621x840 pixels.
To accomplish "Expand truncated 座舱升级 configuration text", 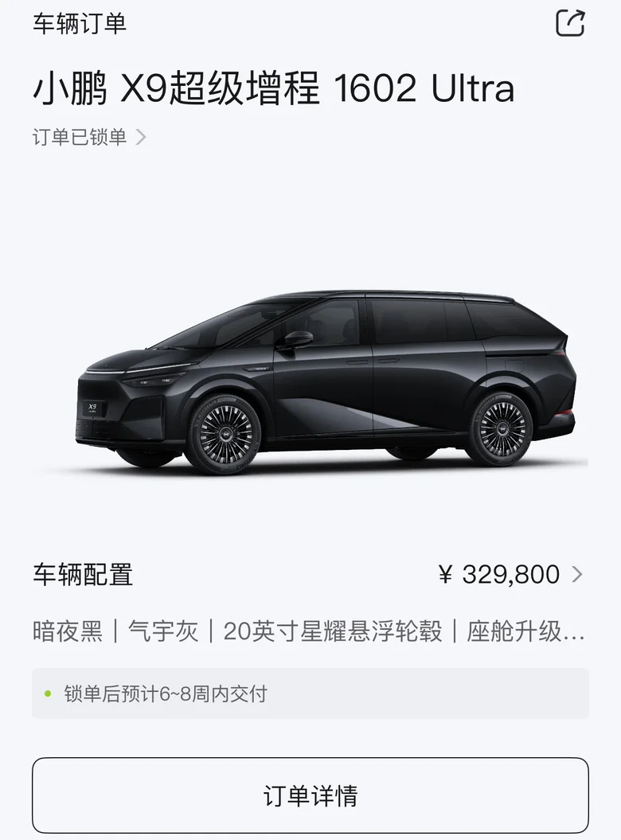I will 525,631.
